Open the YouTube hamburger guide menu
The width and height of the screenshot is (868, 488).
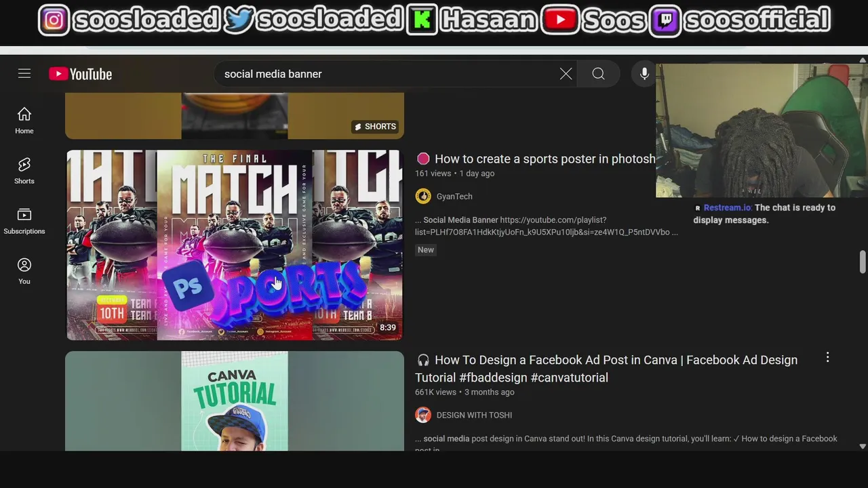click(24, 73)
